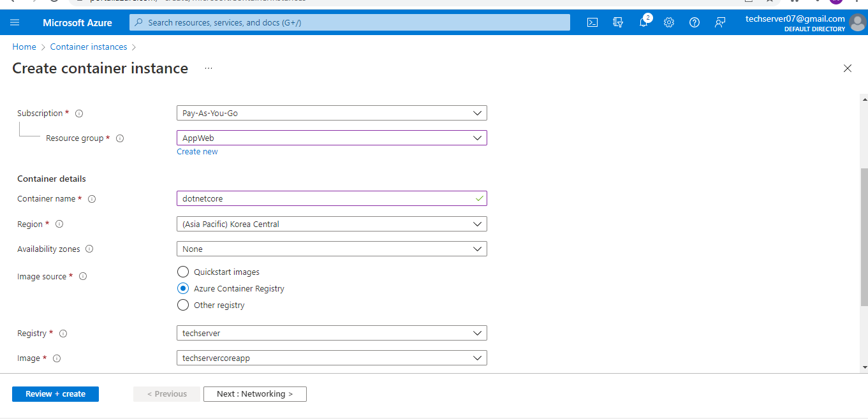The height and width of the screenshot is (419, 868).
Task: Click the scrollbar up arrow
Action: coord(864,99)
